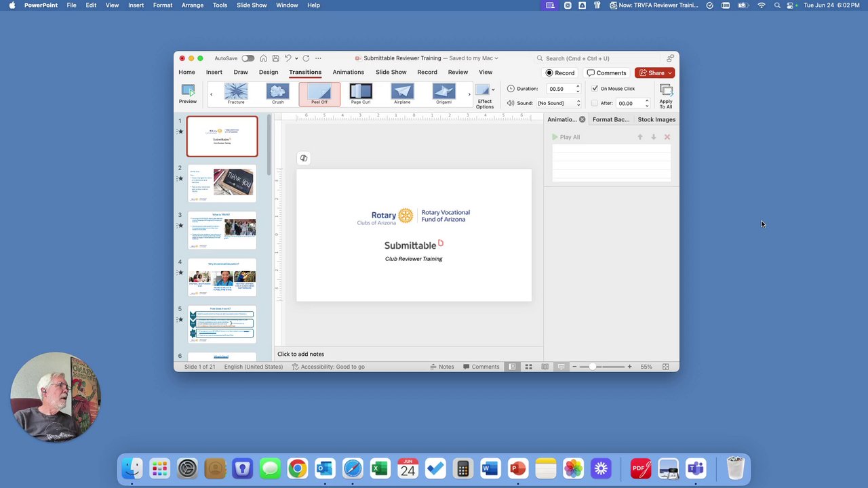
Task: Toggle Comments pane in status bar
Action: pyautogui.click(x=481, y=367)
